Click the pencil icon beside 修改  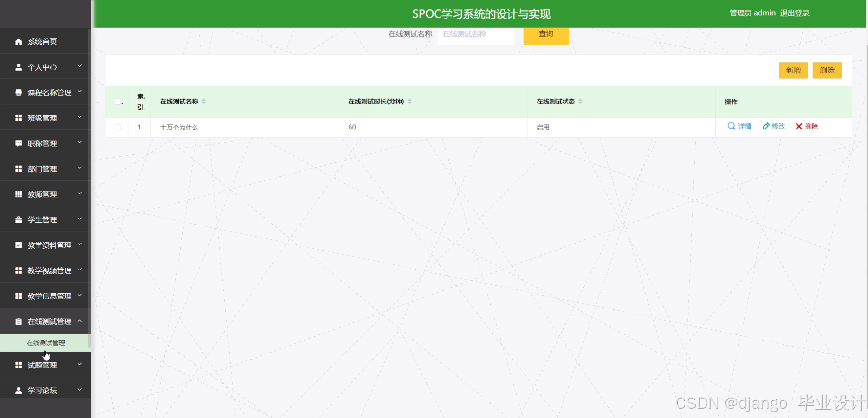(765, 126)
